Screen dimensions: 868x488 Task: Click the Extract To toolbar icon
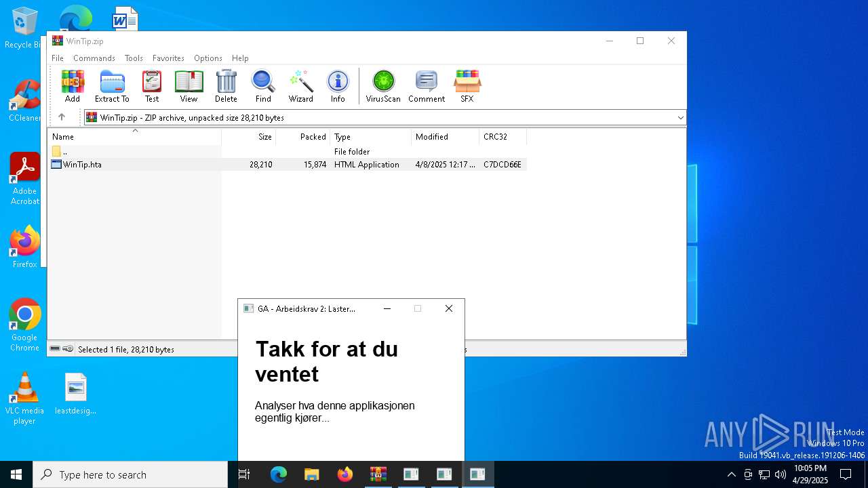click(x=112, y=86)
